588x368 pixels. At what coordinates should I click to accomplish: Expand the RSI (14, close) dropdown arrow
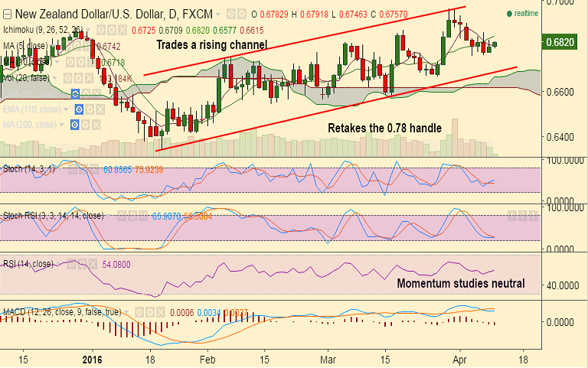tap(58, 264)
